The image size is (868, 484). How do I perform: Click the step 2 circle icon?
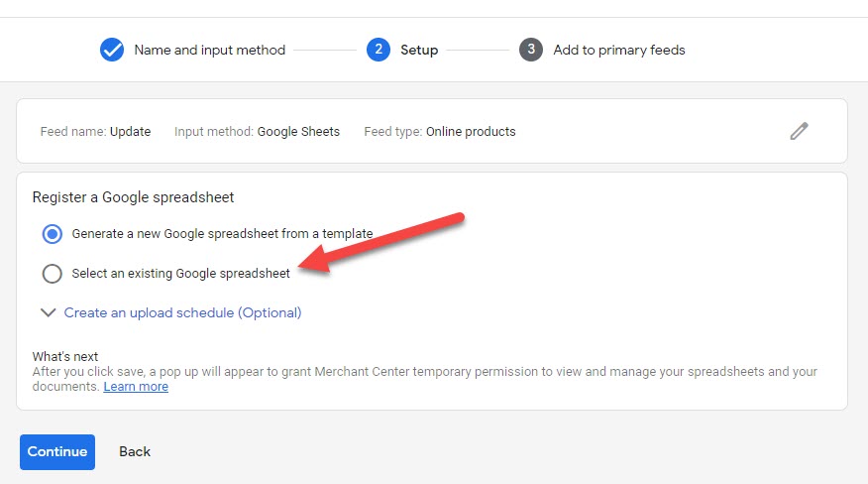(x=379, y=50)
